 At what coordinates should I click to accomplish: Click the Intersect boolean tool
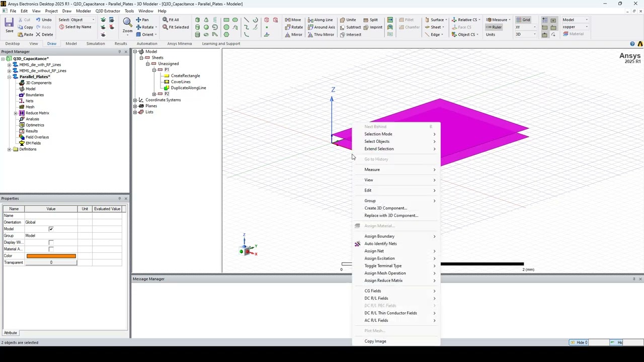(x=350, y=35)
